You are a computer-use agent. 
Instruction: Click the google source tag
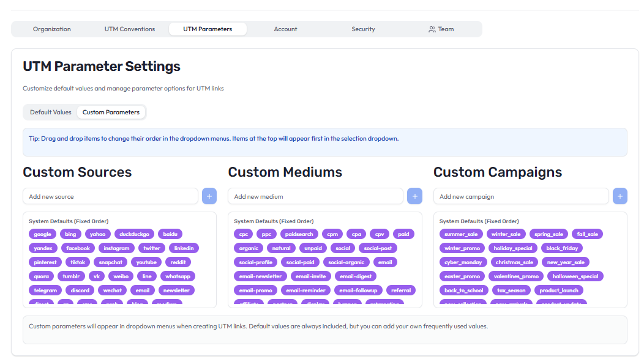42,234
